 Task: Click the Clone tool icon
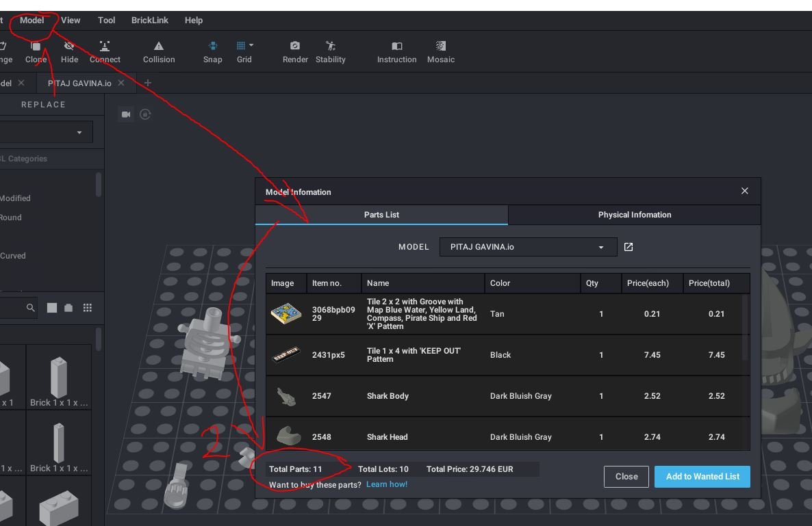coord(36,47)
